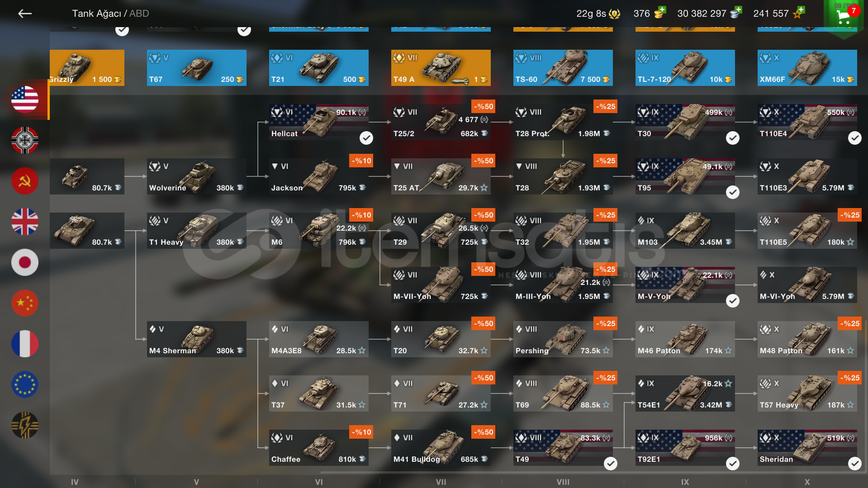Add gold with the plus icon
The width and height of the screenshot is (868, 488).
point(662,9)
